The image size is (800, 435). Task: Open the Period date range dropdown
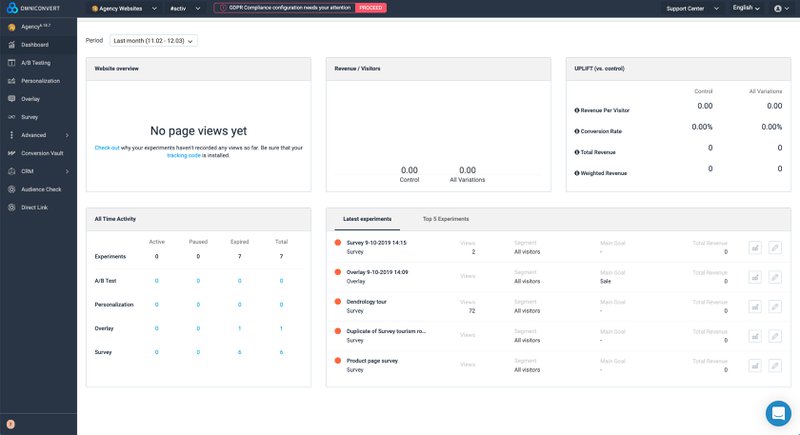pos(154,41)
